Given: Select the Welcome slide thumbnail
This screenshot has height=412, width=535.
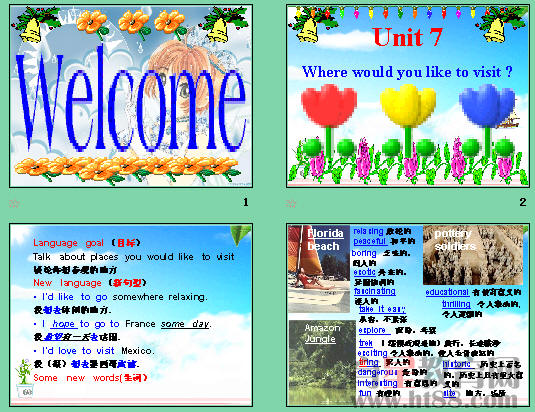Looking at the screenshot, I should point(131,96).
